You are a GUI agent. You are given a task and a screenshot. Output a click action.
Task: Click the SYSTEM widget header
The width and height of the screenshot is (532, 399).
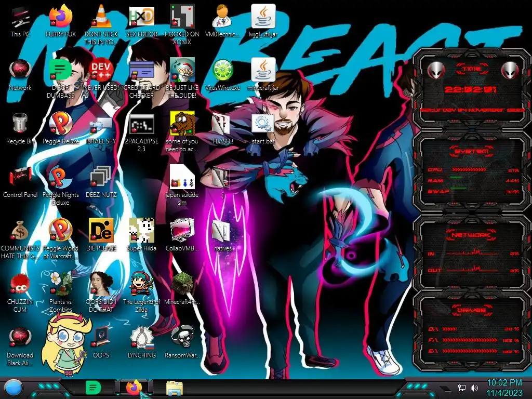[x=472, y=151]
